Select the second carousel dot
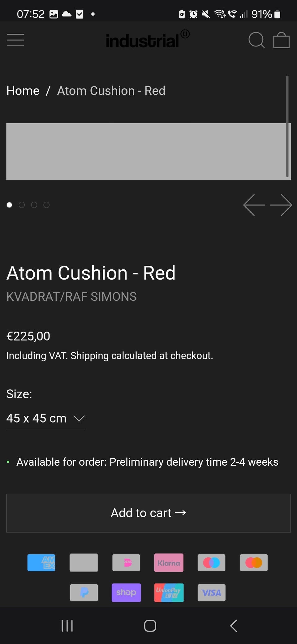This screenshot has height=644, width=297. click(x=22, y=205)
